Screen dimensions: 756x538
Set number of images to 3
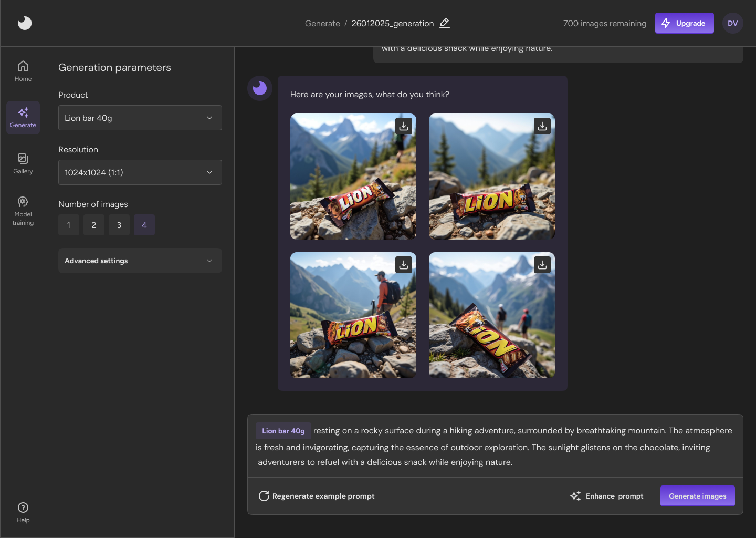pos(119,225)
